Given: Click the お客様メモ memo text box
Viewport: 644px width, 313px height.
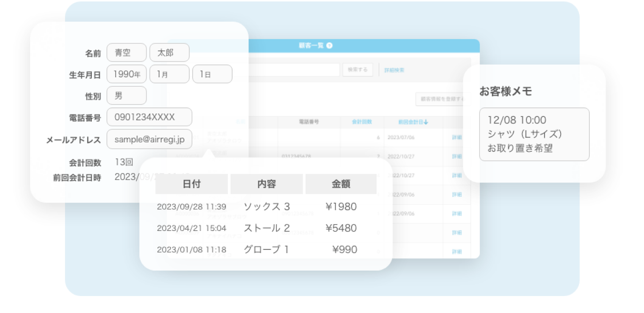Looking at the screenshot, I should click(x=534, y=134).
